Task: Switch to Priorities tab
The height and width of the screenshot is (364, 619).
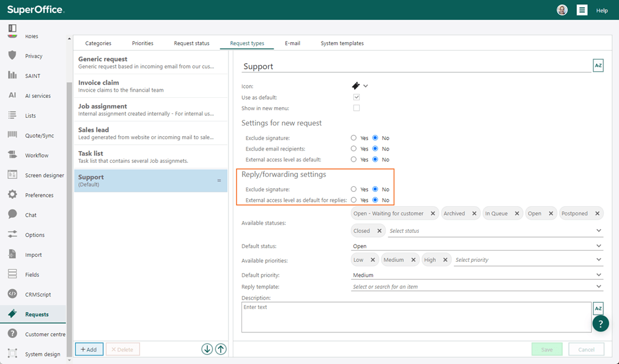Action: tap(142, 43)
